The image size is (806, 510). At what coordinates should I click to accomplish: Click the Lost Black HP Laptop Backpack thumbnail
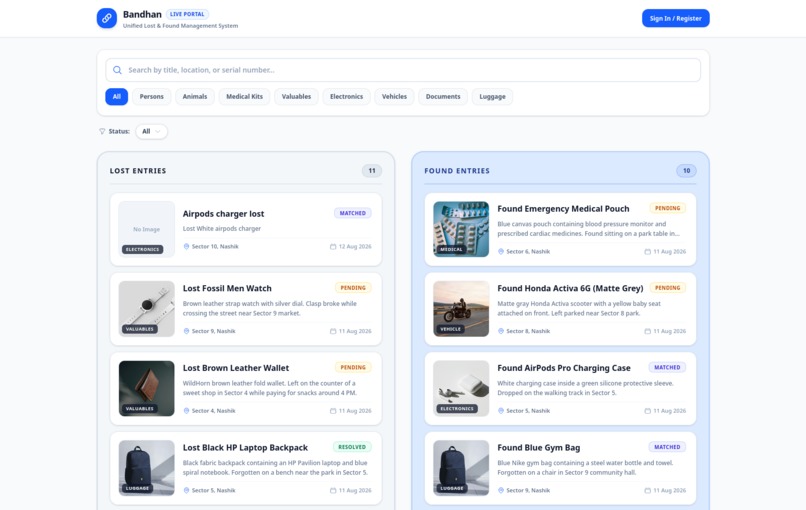click(x=146, y=468)
